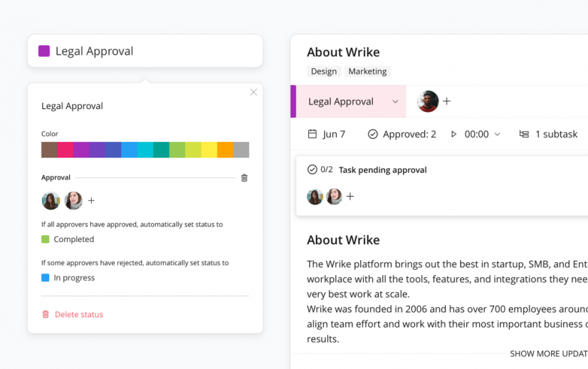The width and height of the screenshot is (588, 369).
Task: Open the Design tag
Action: (x=324, y=71)
